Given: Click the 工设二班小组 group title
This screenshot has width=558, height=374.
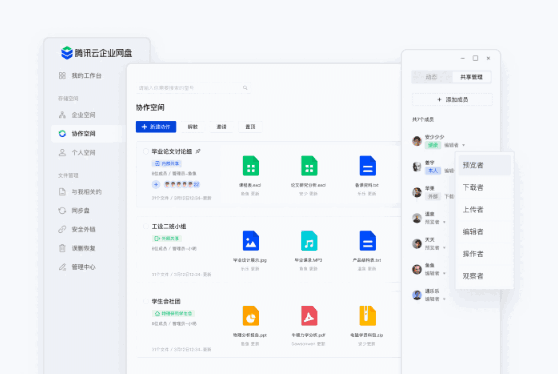Looking at the screenshot, I should 169,226.
